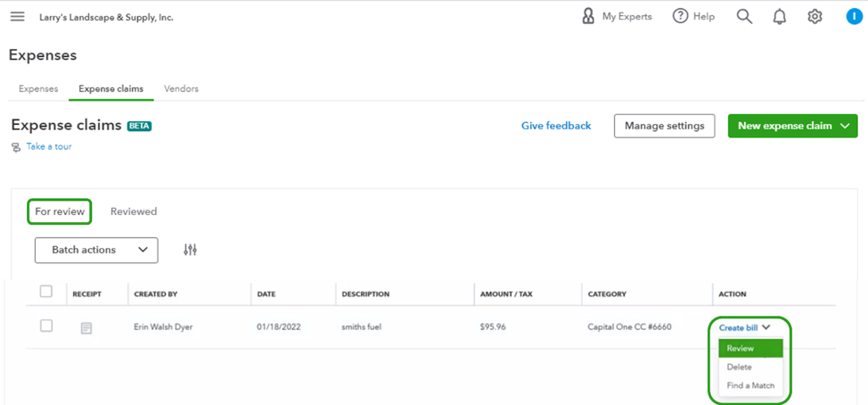
Task: Click the RECEIPT column header
Action: tap(87, 294)
